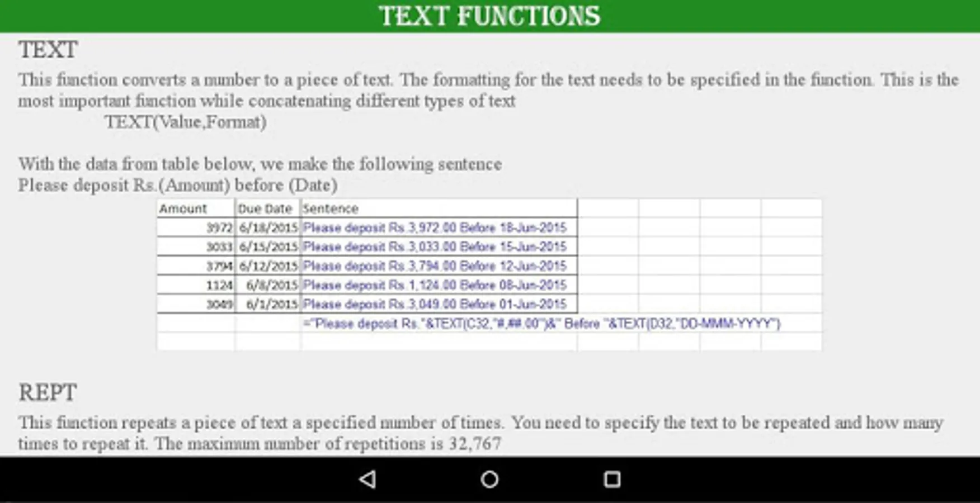
Task: Select the Sentence column header cell
Action: click(439, 208)
